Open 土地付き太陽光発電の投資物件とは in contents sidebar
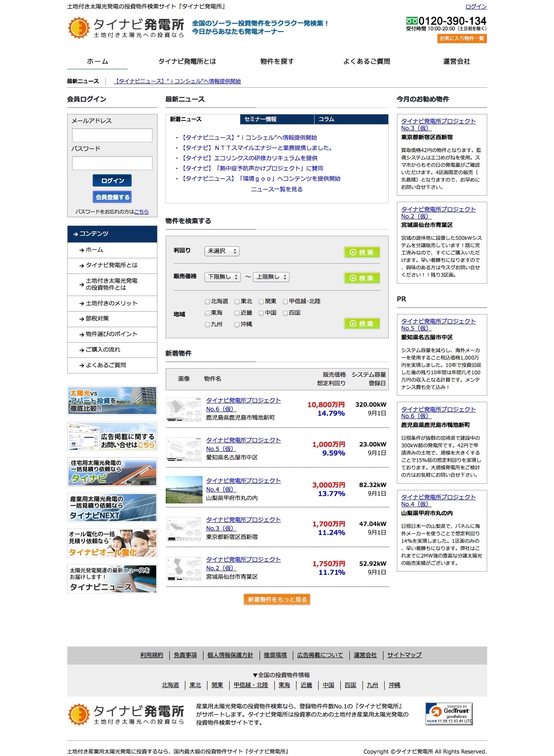This screenshot has height=756, width=554. [112, 284]
